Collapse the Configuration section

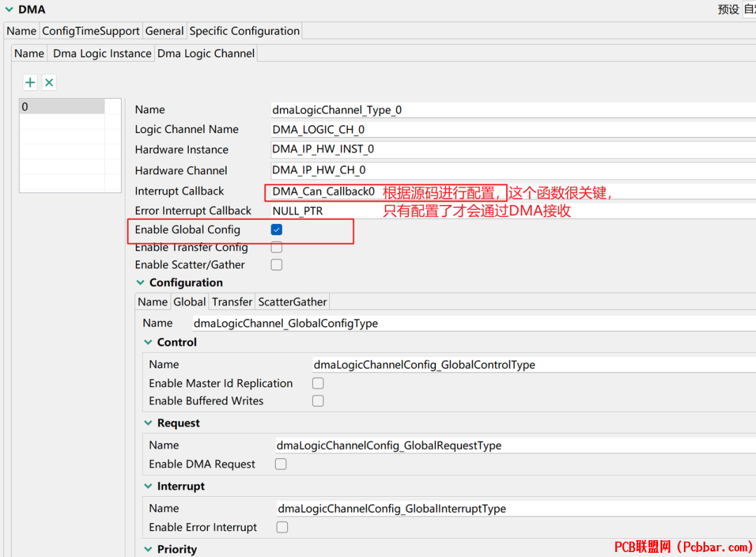point(140,283)
